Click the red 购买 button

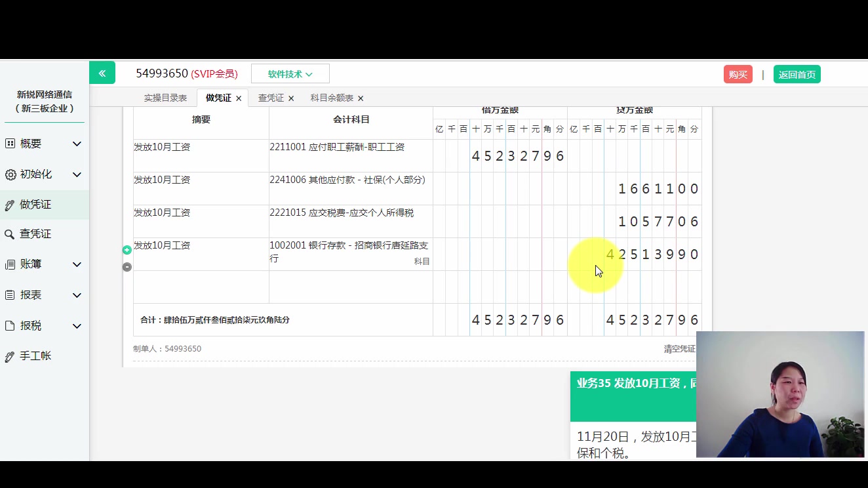[x=738, y=74]
